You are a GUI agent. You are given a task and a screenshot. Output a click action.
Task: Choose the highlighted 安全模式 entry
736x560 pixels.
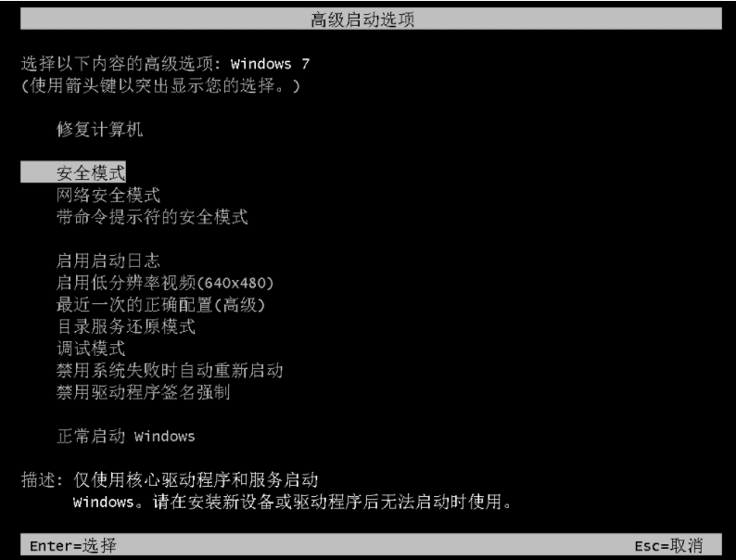point(73,172)
